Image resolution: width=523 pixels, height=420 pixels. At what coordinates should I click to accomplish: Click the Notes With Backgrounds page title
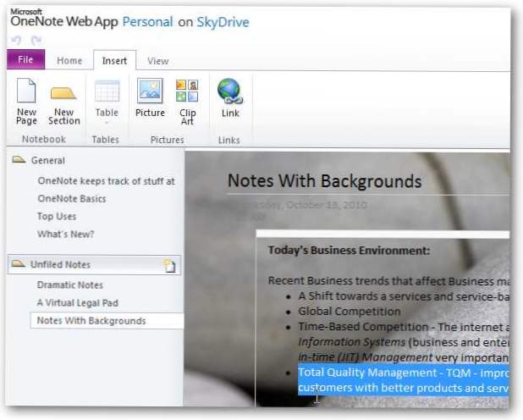pyautogui.click(x=324, y=181)
